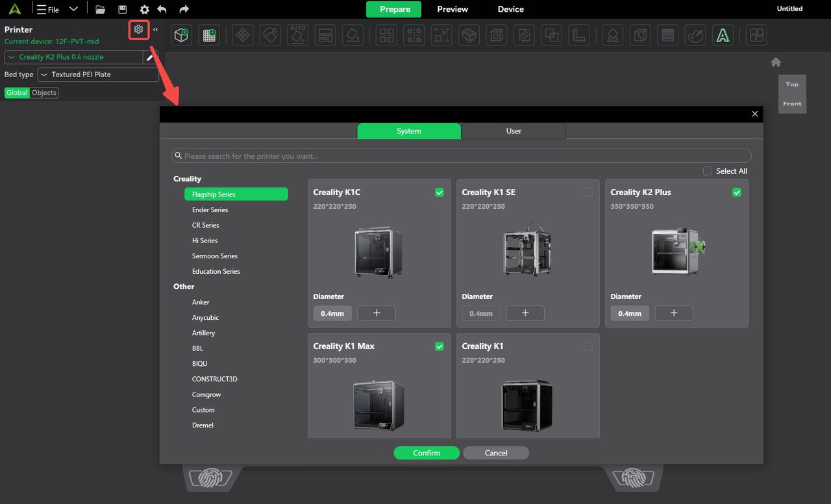Add nozzle diameter for Creality K1 SE
Viewport: 831px width, 504px height.
[525, 313]
